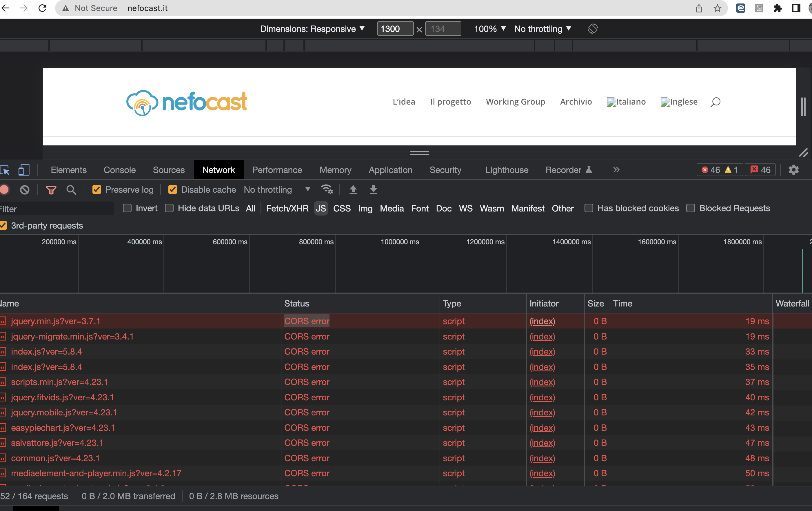Show more DevTools tabs chevron
Image resolution: width=812 pixels, height=511 pixels.
[x=616, y=170]
